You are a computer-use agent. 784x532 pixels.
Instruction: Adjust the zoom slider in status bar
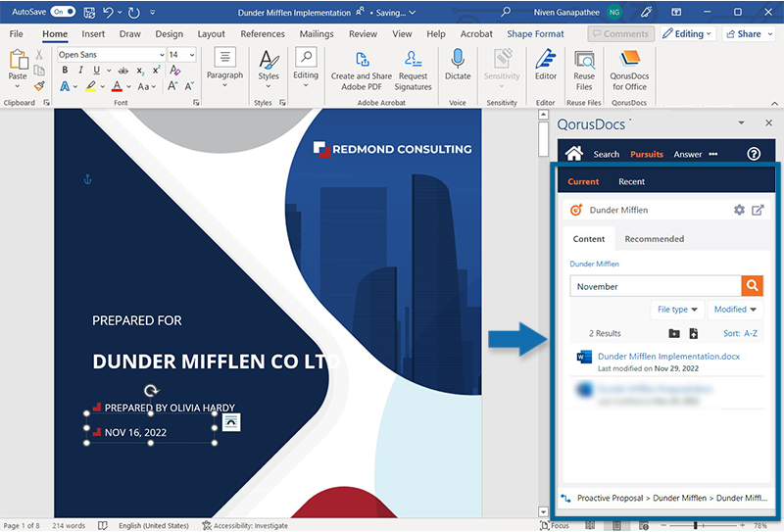tap(695, 525)
